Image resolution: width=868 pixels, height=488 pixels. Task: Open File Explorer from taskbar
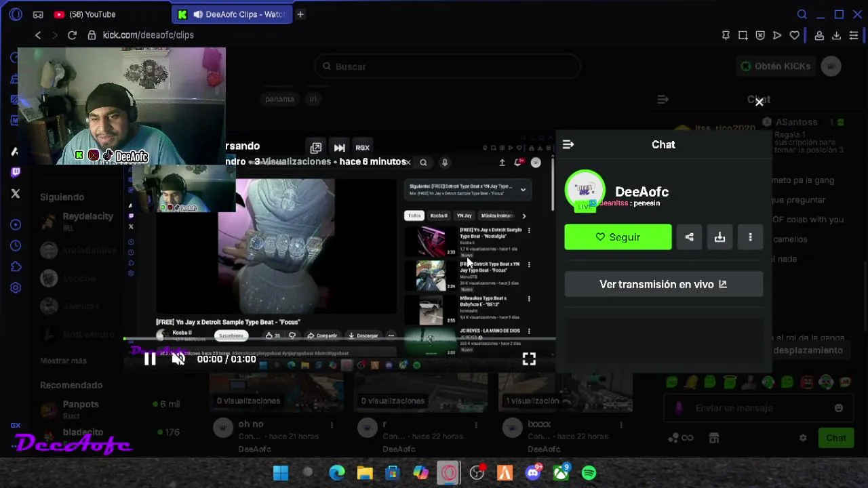pos(365,472)
